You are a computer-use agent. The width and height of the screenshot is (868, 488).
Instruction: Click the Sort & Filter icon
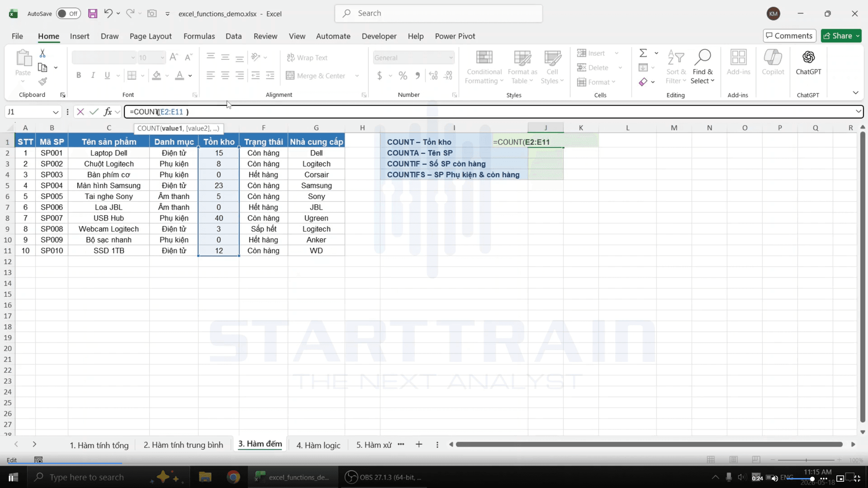click(x=676, y=67)
